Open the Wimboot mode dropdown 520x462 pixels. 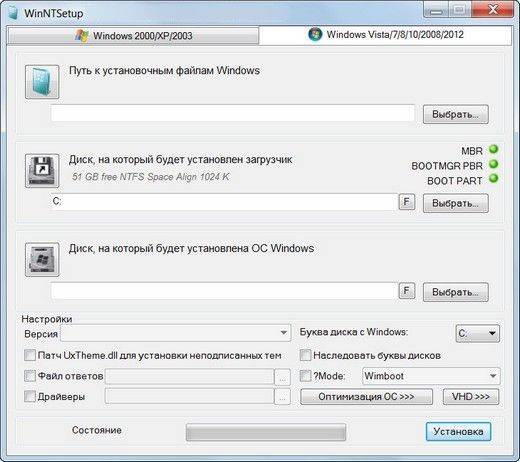[x=431, y=376]
